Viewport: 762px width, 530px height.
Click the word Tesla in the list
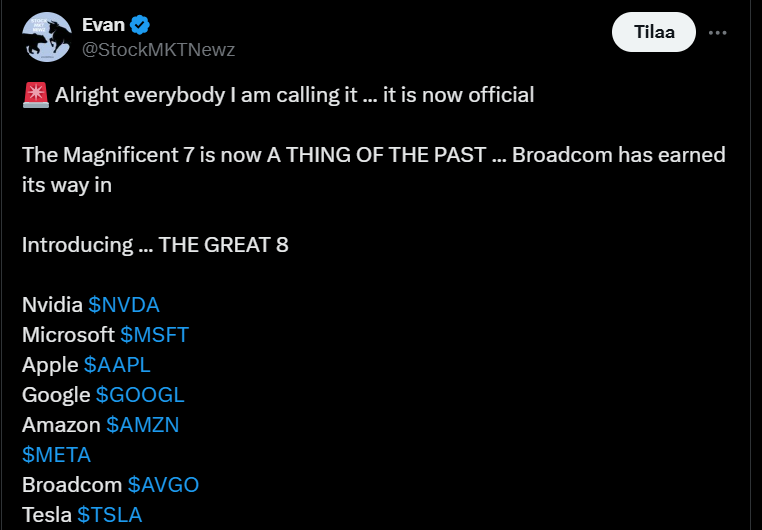(x=47, y=515)
